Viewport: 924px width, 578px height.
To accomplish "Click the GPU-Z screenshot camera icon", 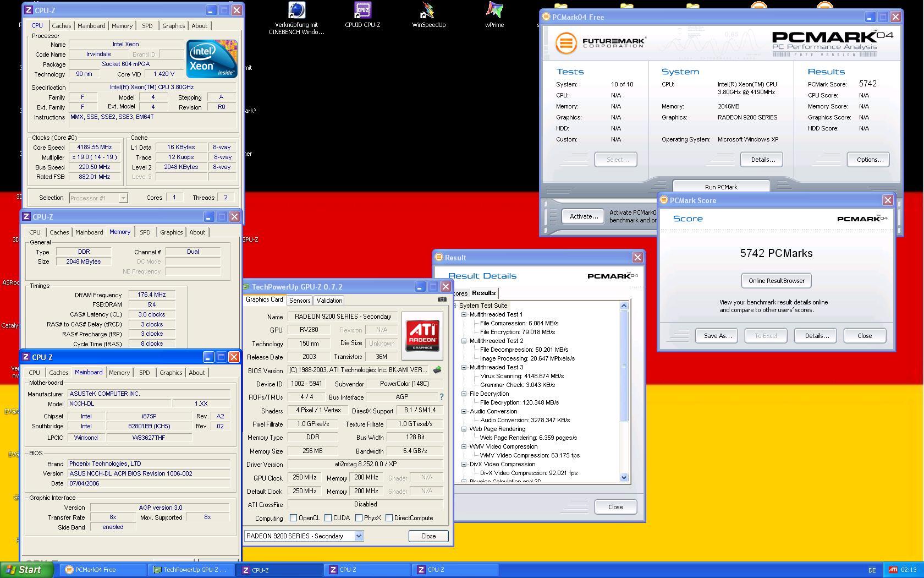I will 442,299.
